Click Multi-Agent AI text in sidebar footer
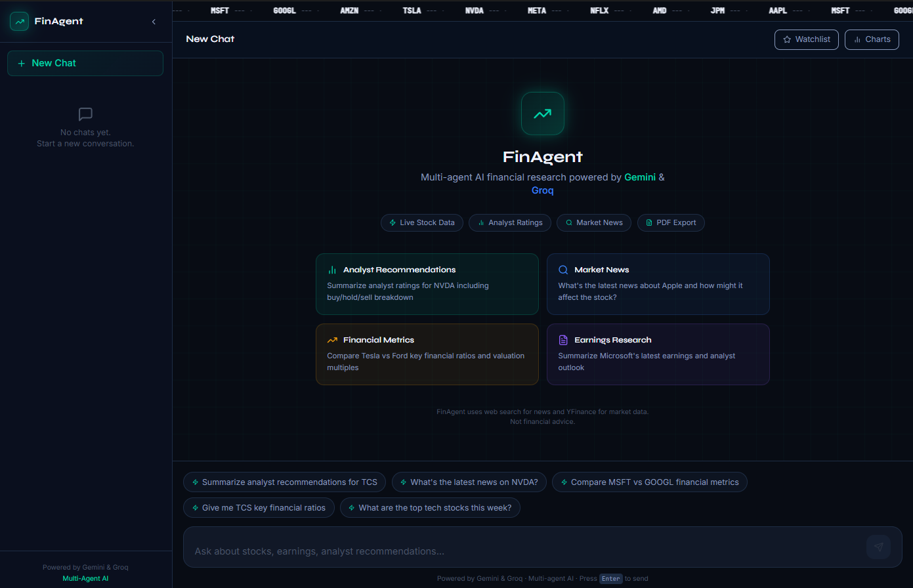The height and width of the screenshot is (588, 913). [85, 579]
